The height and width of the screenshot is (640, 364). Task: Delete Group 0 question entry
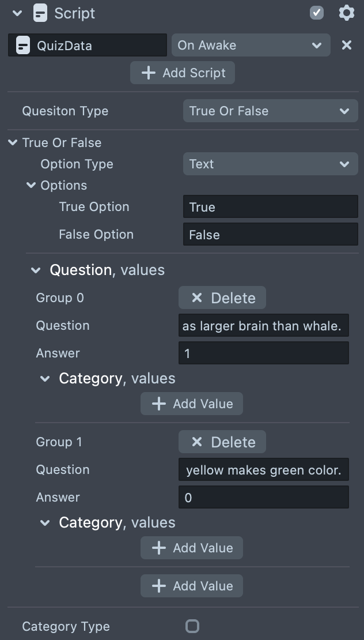222,298
